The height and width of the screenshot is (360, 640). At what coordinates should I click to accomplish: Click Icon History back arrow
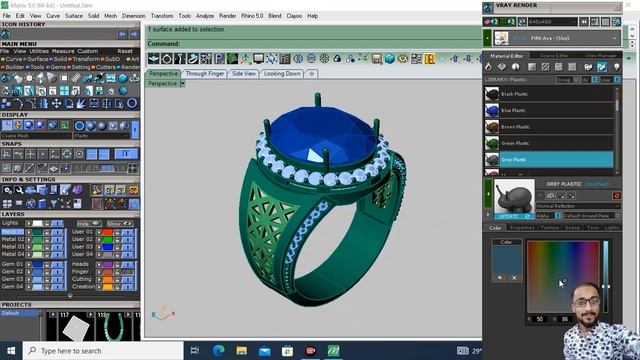(x=122, y=34)
